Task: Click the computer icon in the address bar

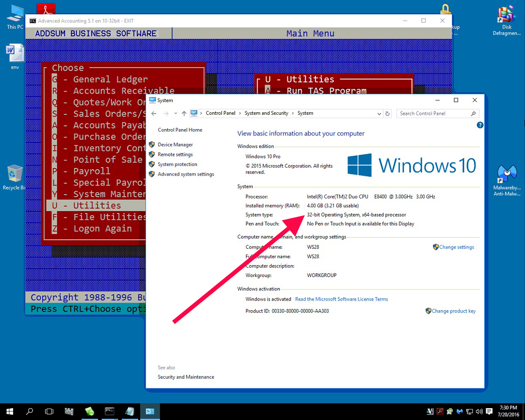Action: tap(194, 113)
